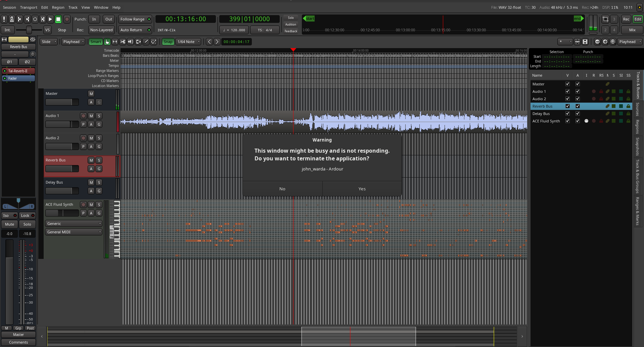Select the Grab hand tool
The width and height of the screenshot is (644, 347).
[x=107, y=42]
